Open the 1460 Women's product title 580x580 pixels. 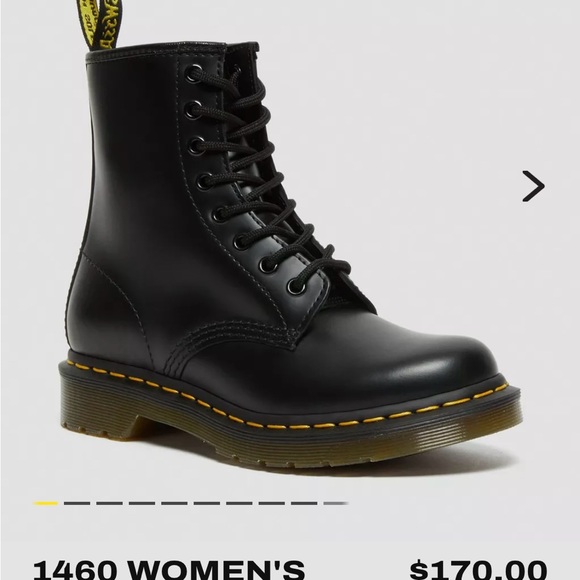pos(169,570)
